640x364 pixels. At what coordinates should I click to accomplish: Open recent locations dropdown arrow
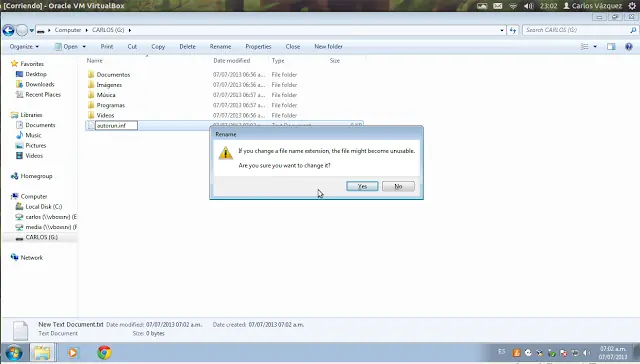coord(31,31)
